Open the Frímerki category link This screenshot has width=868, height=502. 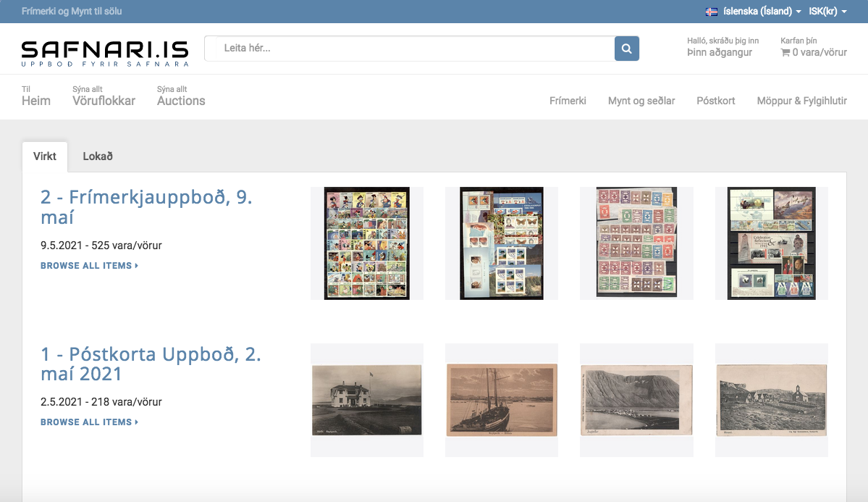click(x=568, y=101)
